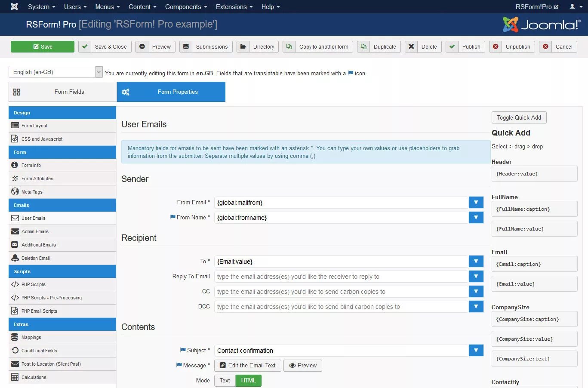Screen dimensions: 588x388
Task: Expand Subject placeholder dropdown
Action: pyautogui.click(x=476, y=351)
